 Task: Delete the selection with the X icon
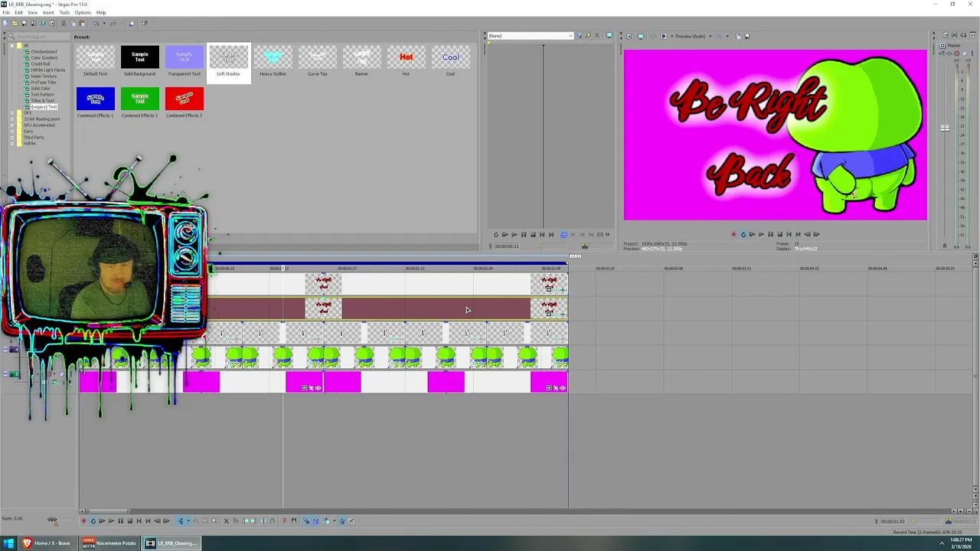227,521
